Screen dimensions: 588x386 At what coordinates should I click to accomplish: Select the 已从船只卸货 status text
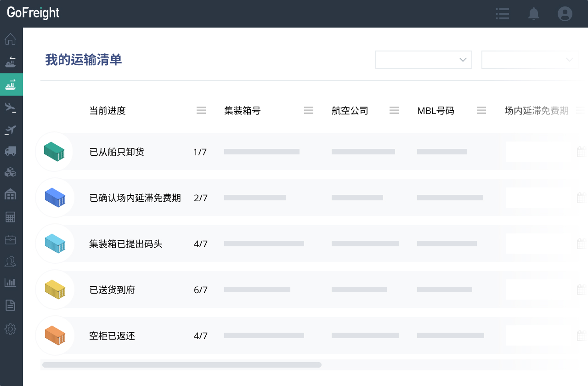pos(117,152)
